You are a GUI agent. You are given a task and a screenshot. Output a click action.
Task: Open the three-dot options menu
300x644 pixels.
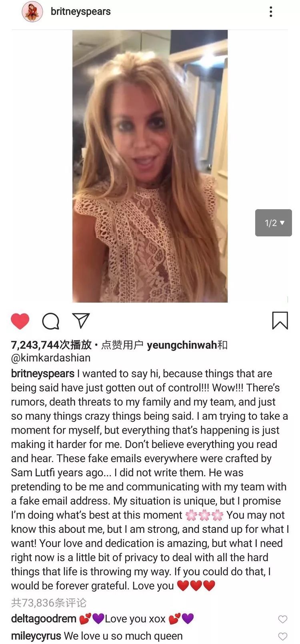(271, 12)
